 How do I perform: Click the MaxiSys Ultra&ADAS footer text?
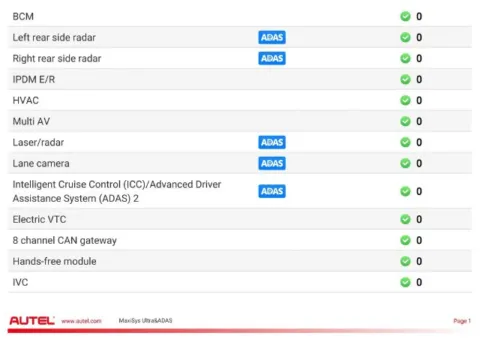coord(145,321)
